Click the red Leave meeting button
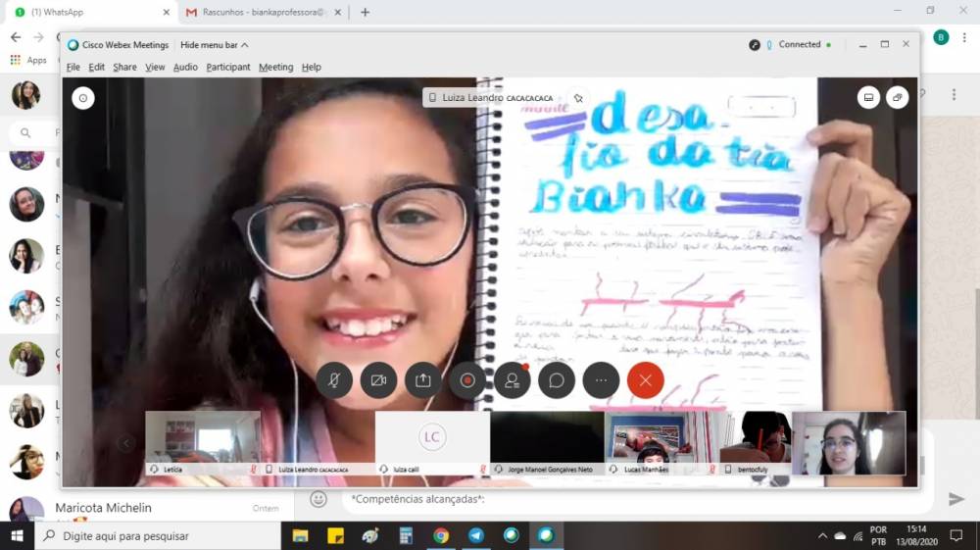The width and height of the screenshot is (980, 550). click(645, 380)
